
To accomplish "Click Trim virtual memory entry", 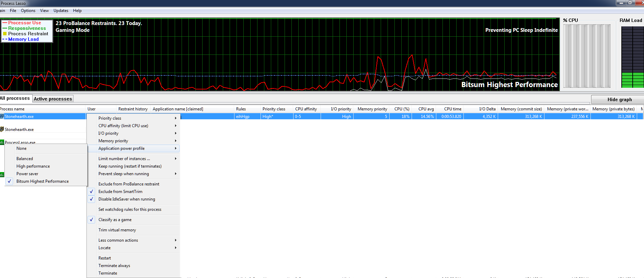I will (x=117, y=230).
